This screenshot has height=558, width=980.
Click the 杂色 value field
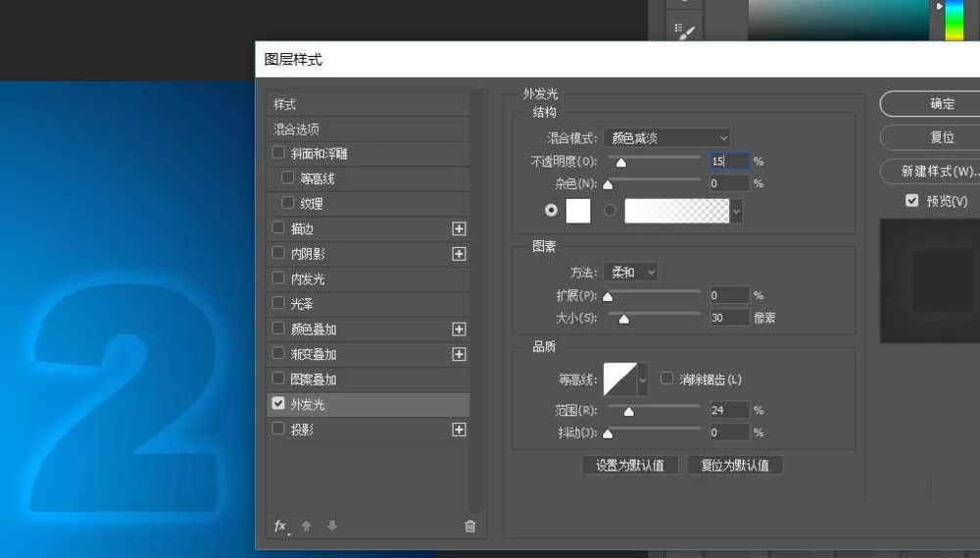point(729,183)
